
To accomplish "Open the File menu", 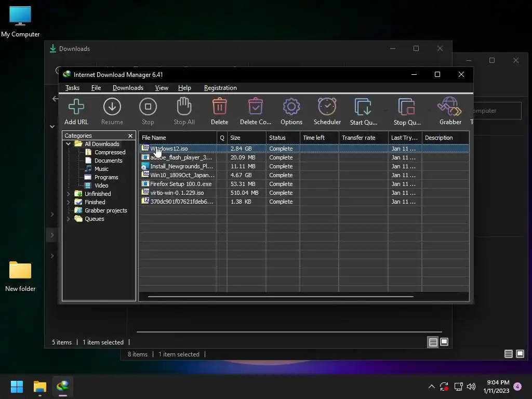I will point(96,88).
